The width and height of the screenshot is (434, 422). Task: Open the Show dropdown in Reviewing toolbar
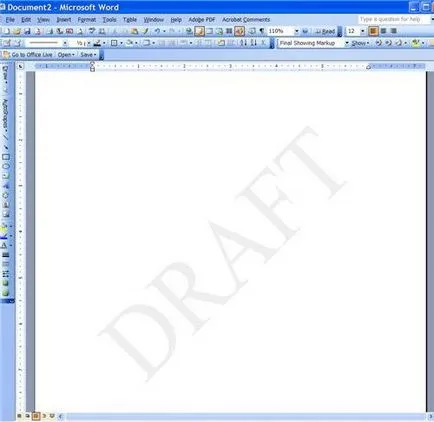[x=360, y=43]
